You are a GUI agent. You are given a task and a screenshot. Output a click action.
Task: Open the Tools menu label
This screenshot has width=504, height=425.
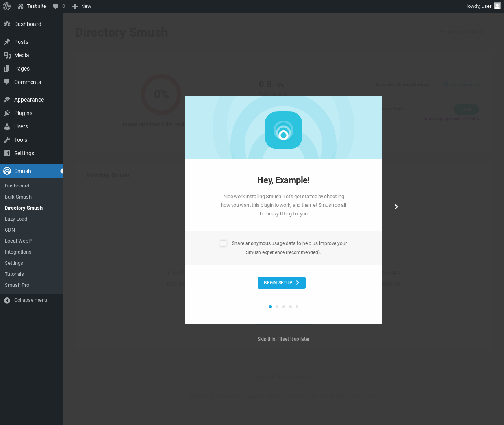[20, 140]
